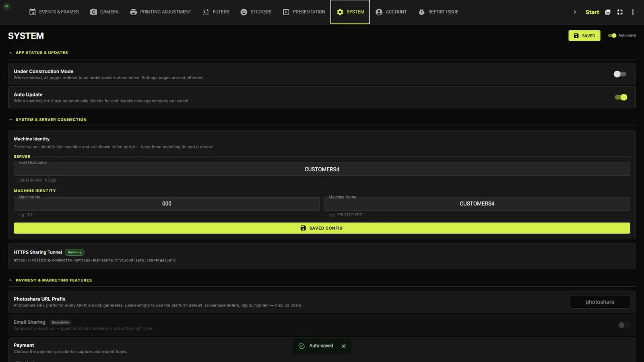
Task: Open the Presentation tab
Action: tap(304, 12)
